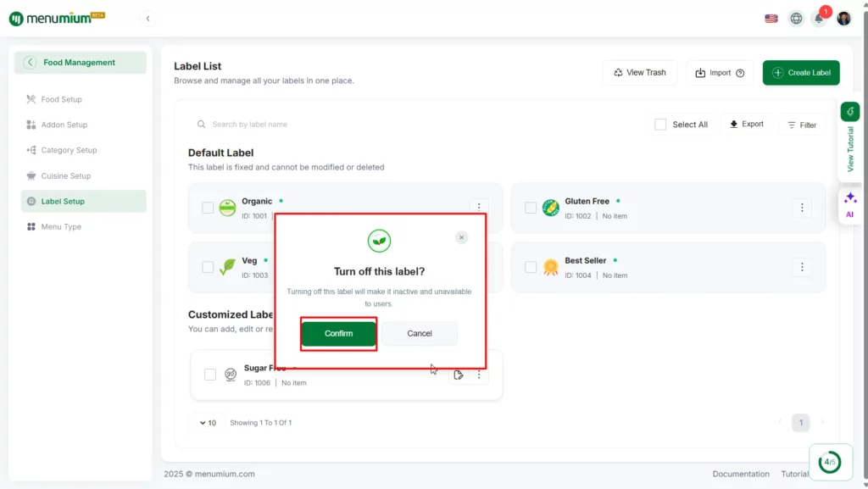This screenshot has width=868, height=489.
Task: Check the Gluten Free label checkbox
Action: pos(531,208)
